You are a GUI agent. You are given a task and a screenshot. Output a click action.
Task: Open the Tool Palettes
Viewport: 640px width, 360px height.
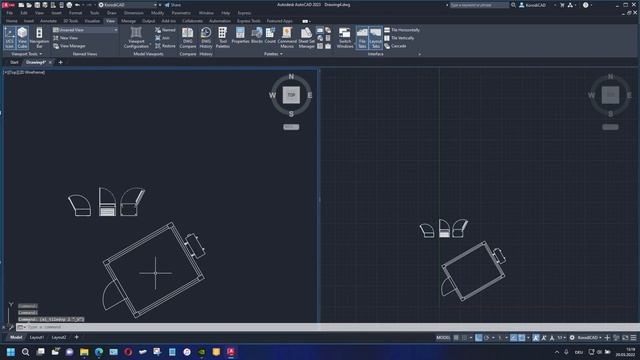pos(222,38)
